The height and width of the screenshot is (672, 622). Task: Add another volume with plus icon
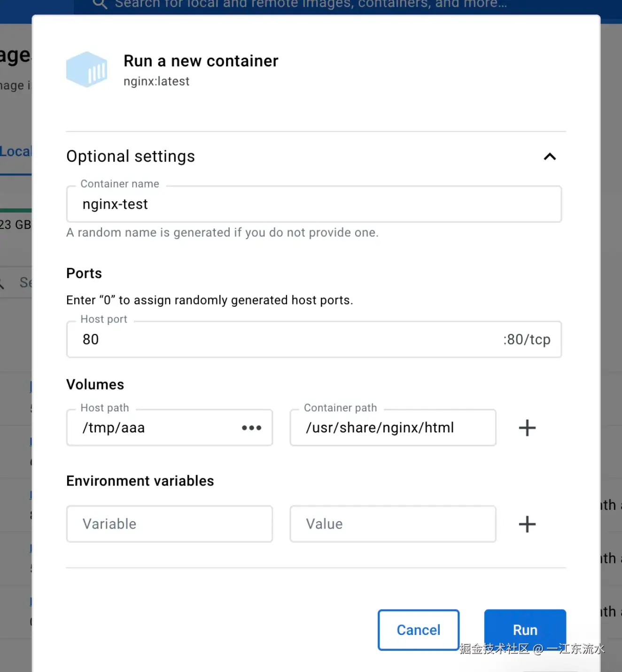click(527, 428)
